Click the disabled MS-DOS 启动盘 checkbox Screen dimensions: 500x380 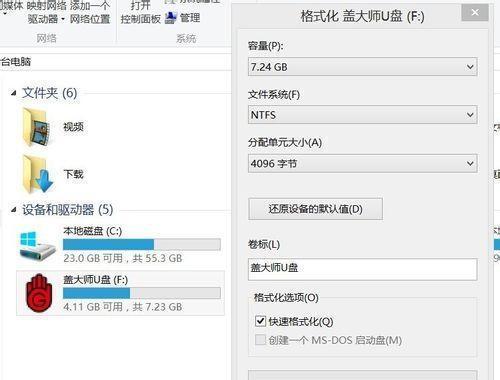pyautogui.click(x=260, y=340)
